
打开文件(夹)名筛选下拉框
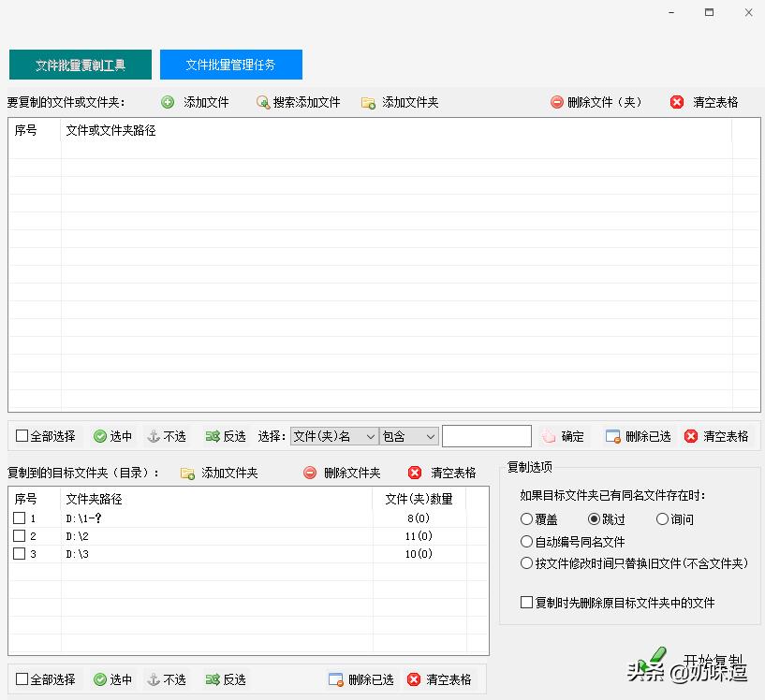coord(332,435)
